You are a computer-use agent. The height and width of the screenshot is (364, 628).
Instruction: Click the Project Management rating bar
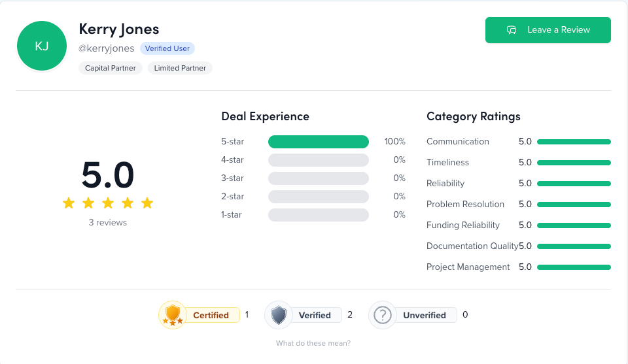(574, 267)
